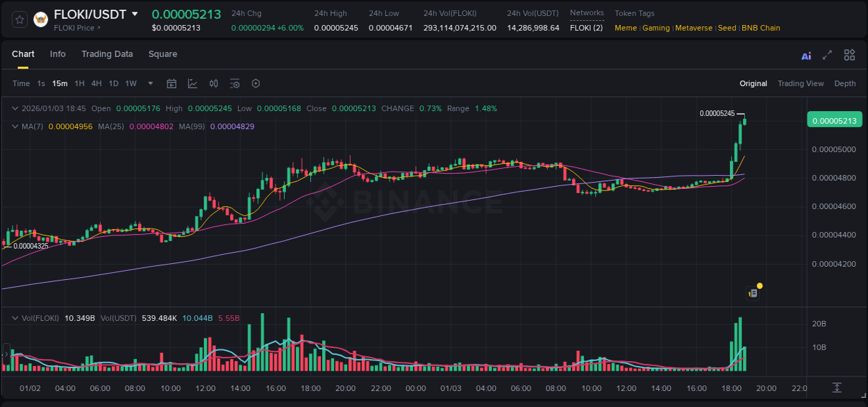
Task: Open the extra timeframe options arrow
Action: (149, 83)
